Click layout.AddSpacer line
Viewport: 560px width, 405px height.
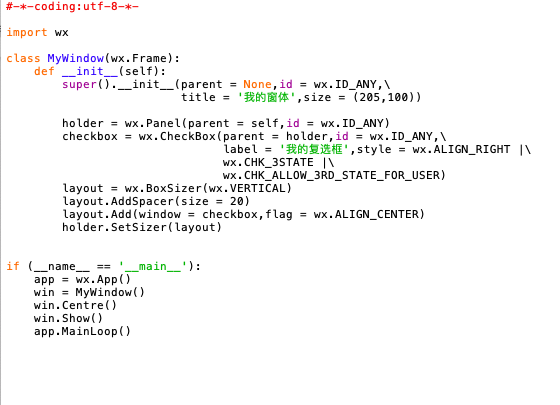tap(156, 201)
